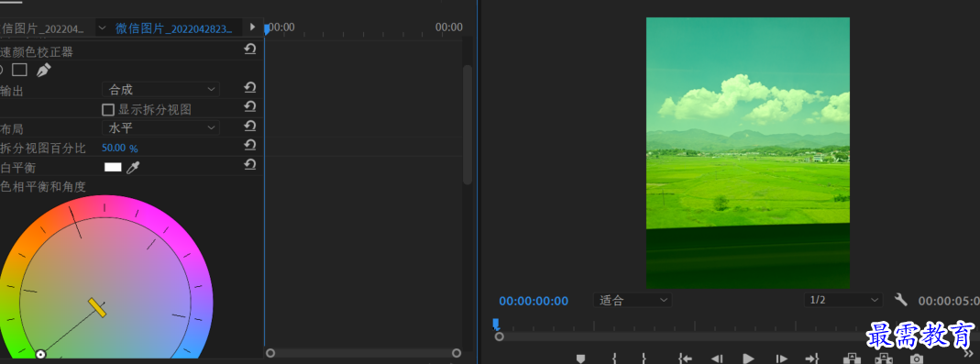Click the right zoom handle of effect timeline
The height and width of the screenshot is (364, 980).
[x=457, y=353]
